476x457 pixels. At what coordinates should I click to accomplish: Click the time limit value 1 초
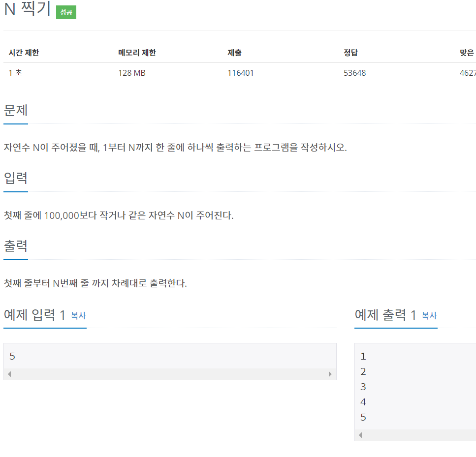(x=15, y=73)
